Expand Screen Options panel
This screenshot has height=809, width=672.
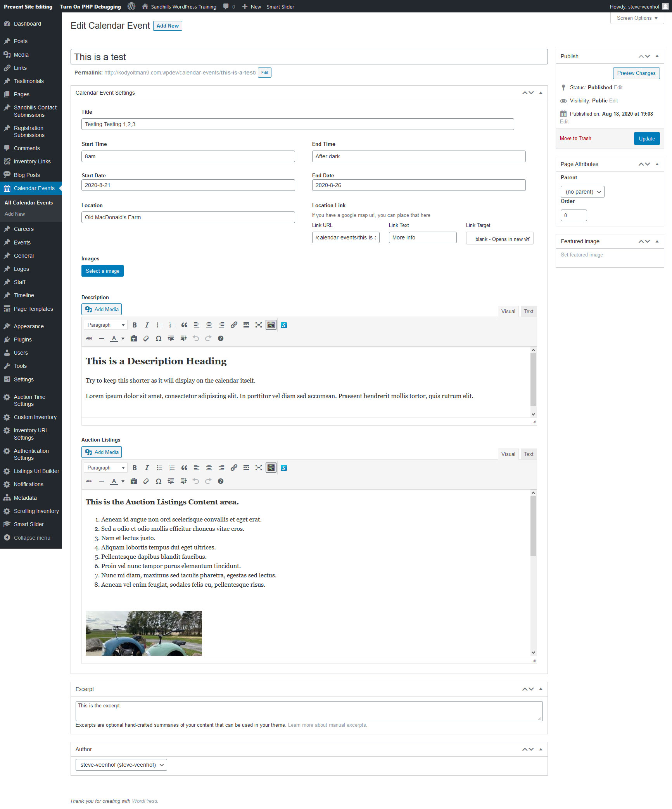(637, 18)
